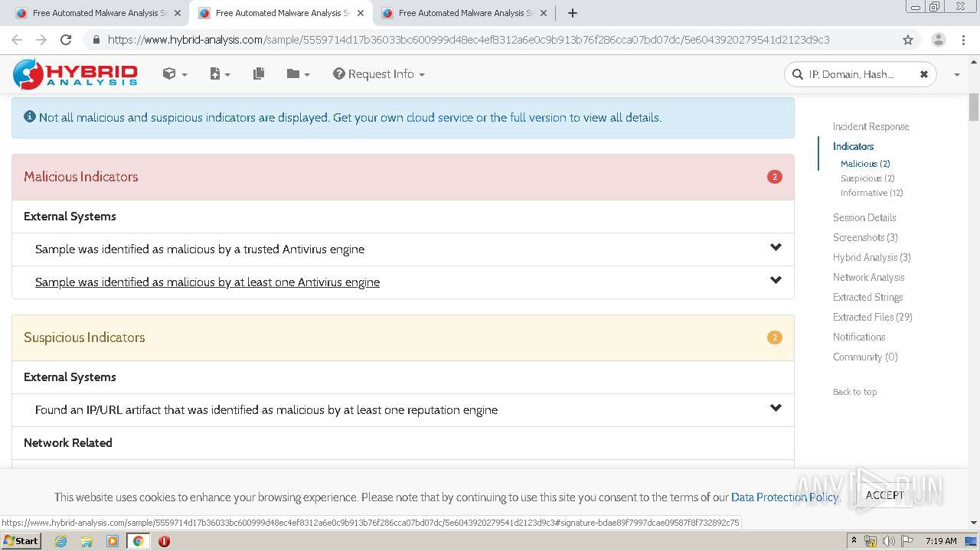Close the first browser tab
980x551 pixels.
(x=178, y=13)
